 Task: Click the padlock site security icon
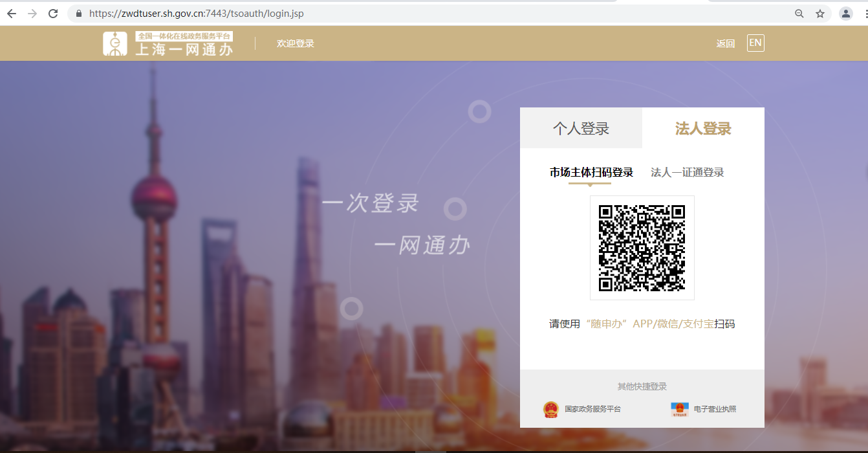tap(79, 14)
